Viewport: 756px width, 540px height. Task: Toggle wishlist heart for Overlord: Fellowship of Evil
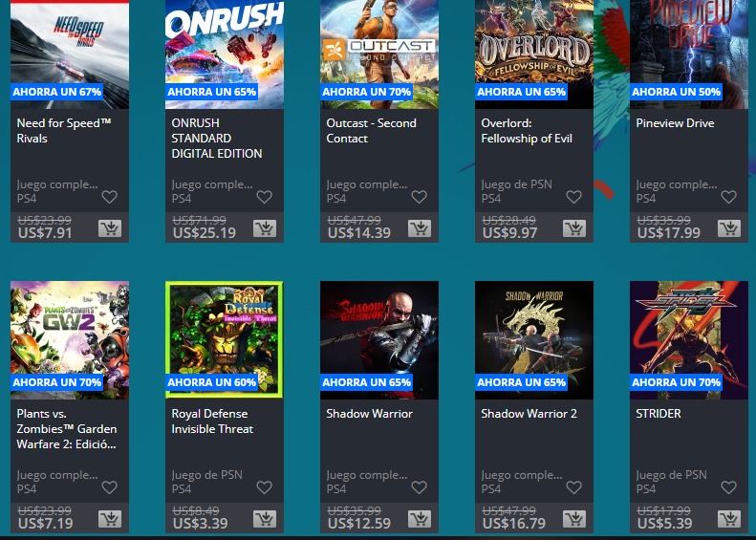pos(573,197)
